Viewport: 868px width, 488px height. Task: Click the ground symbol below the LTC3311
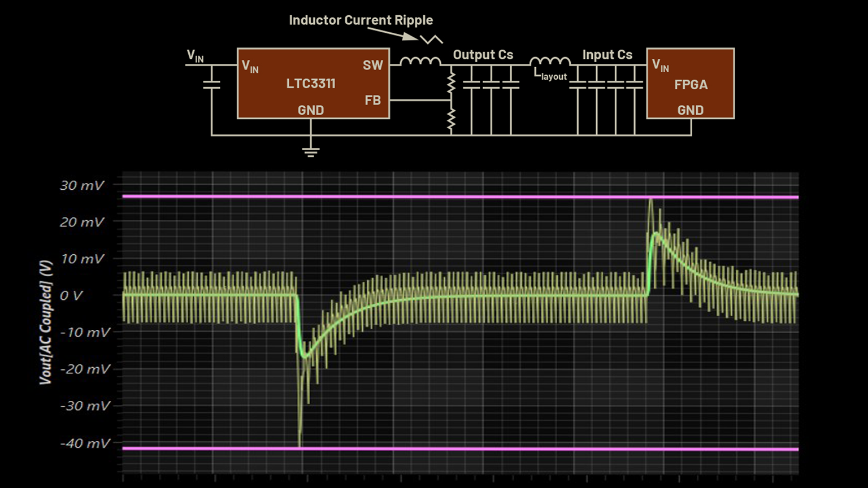(310, 151)
